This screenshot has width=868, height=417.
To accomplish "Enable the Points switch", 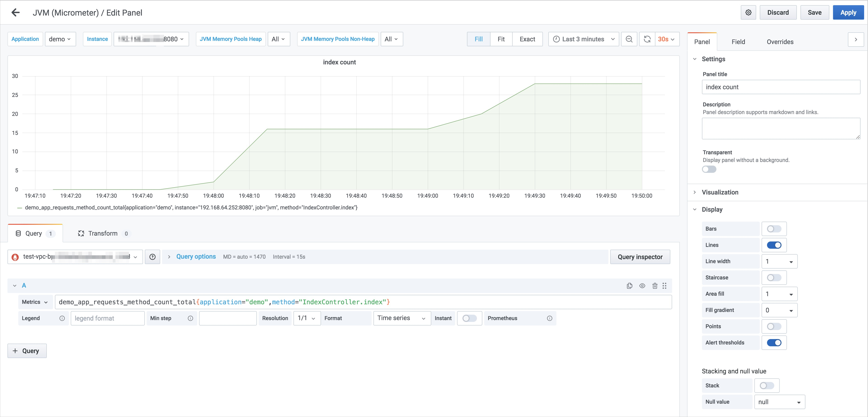I will pyautogui.click(x=774, y=326).
